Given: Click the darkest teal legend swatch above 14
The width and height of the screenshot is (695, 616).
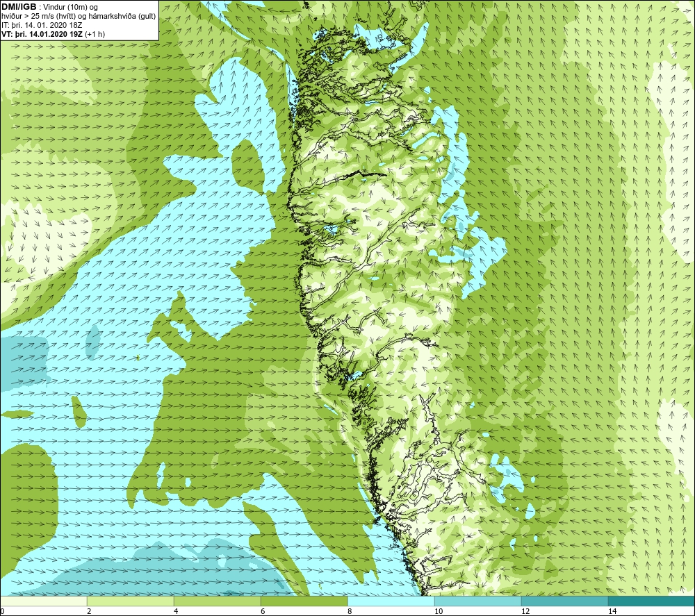Looking at the screenshot, I should (652, 601).
